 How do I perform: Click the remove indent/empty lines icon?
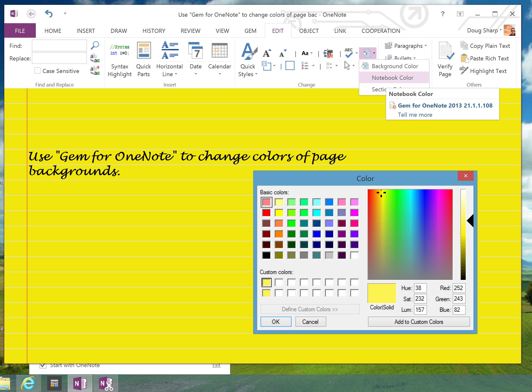[x=328, y=53]
